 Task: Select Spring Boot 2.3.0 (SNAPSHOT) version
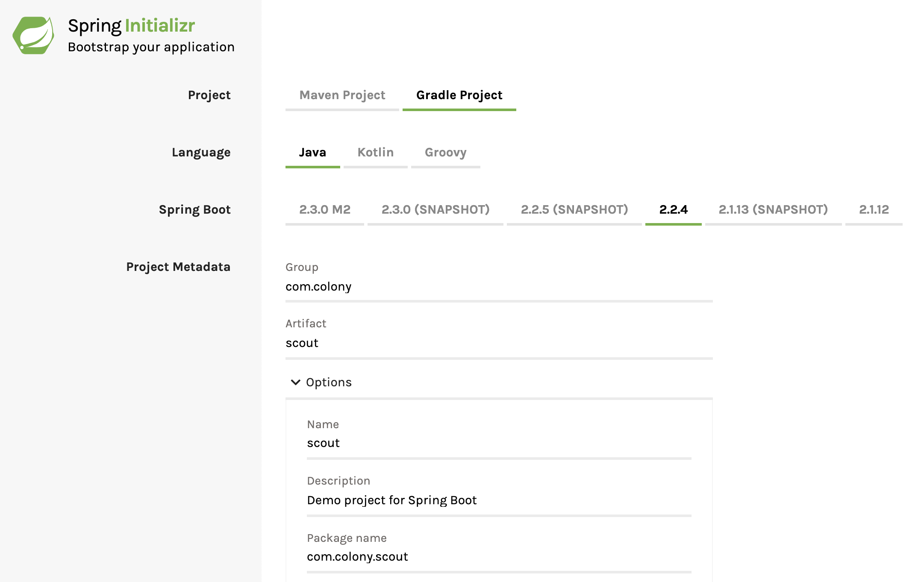pos(435,210)
